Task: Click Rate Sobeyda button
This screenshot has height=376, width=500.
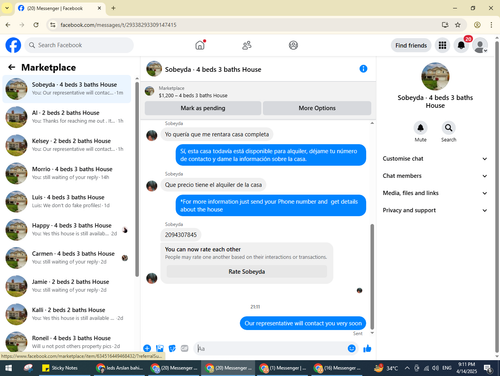Action: [247, 272]
